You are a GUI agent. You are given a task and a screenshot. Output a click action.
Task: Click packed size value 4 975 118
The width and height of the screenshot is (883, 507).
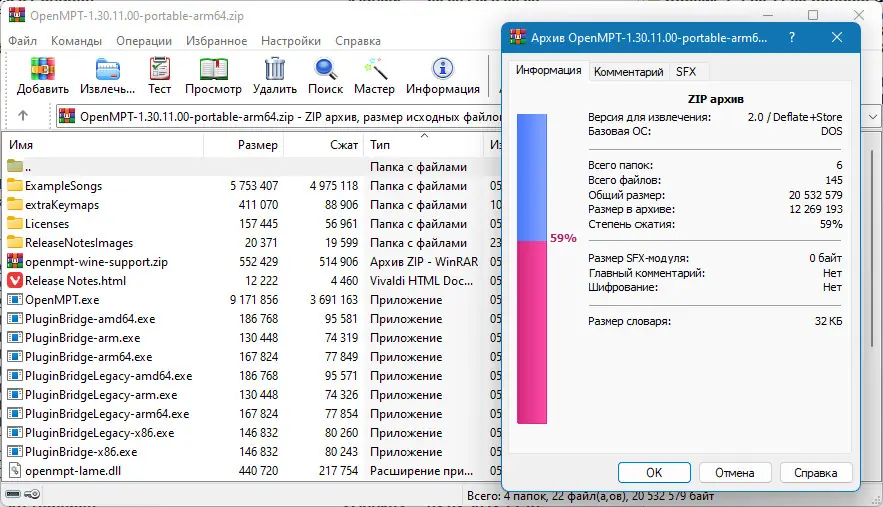pos(334,185)
